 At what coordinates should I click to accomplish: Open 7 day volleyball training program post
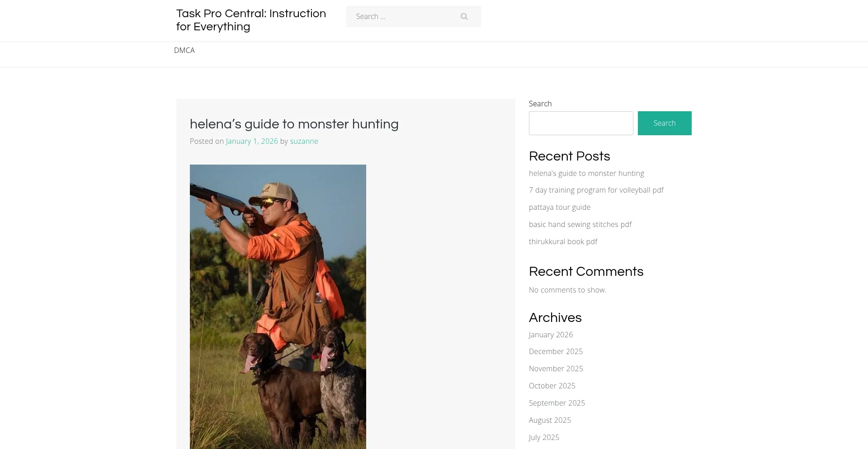pyautogui.click(x=596, y=190)
